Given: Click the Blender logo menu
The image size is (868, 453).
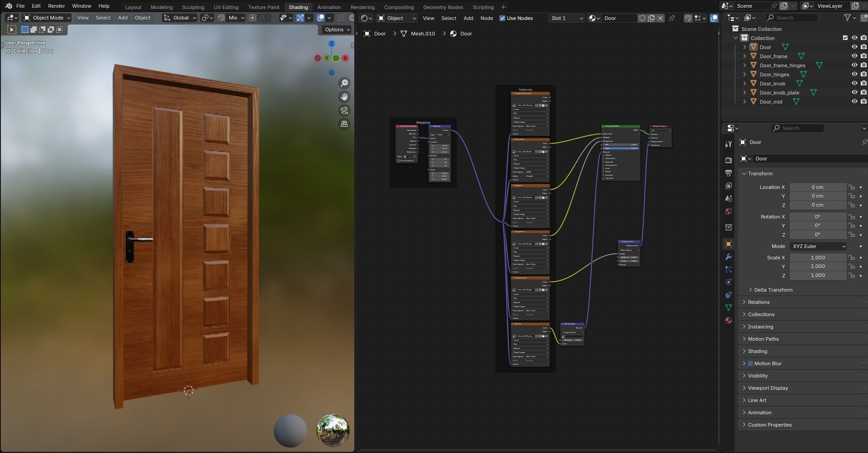Looking at the screenshot, I should tap(9, 6).
